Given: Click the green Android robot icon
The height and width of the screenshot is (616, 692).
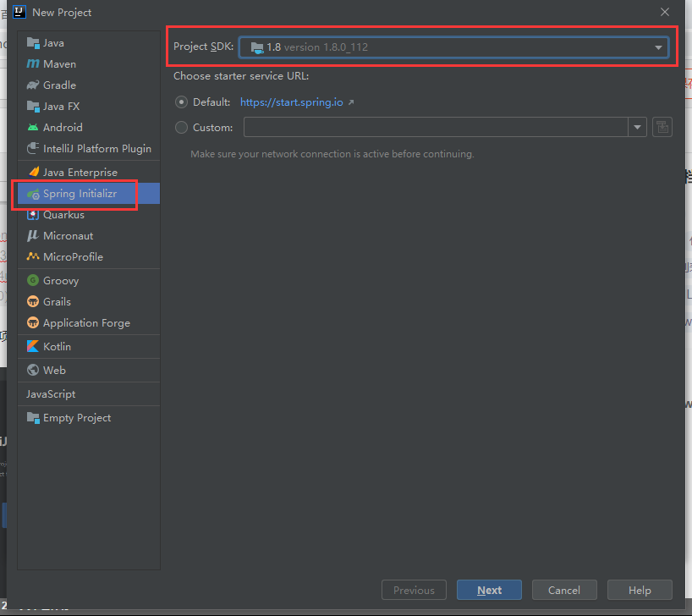Looking at the screenshot, I should (33, 128).
